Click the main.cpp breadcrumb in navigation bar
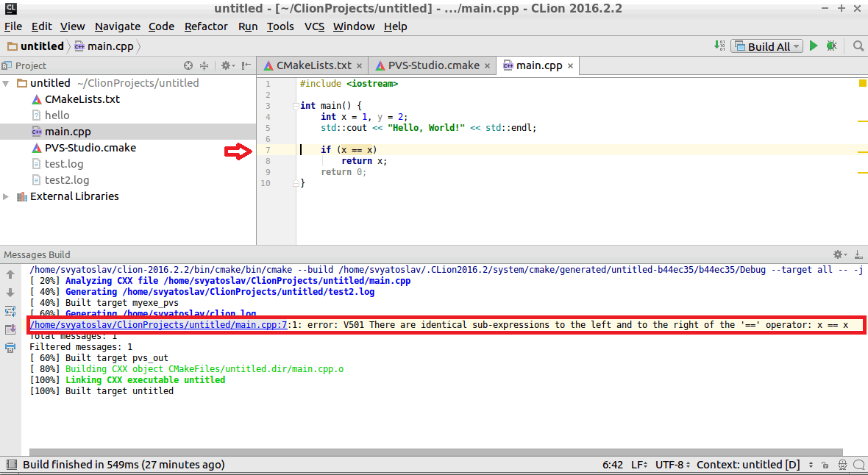This screenshot has width=868, height=475. pos(104,46)
